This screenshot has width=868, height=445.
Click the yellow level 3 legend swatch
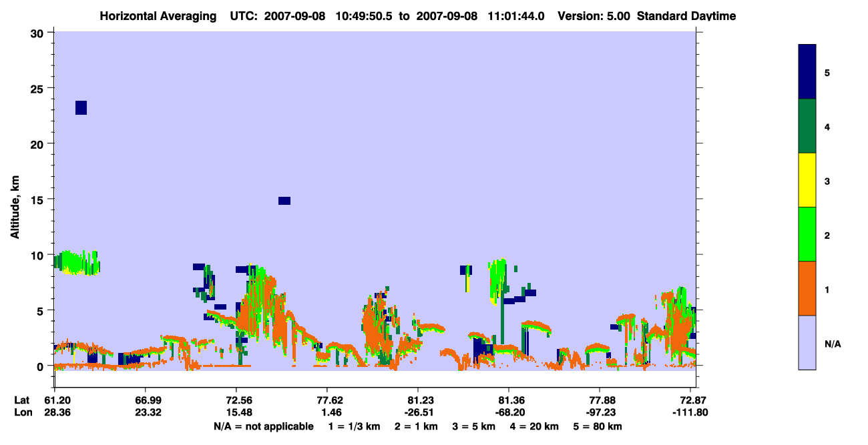(807, 180)
